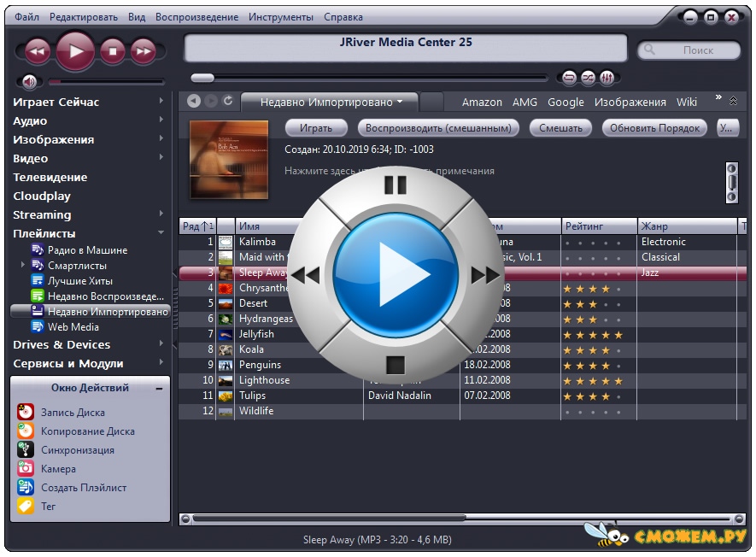Expand the Drives & Devices arrow
Image resolution: width=756 pixels, height=557 pixels.
point(161,343)
